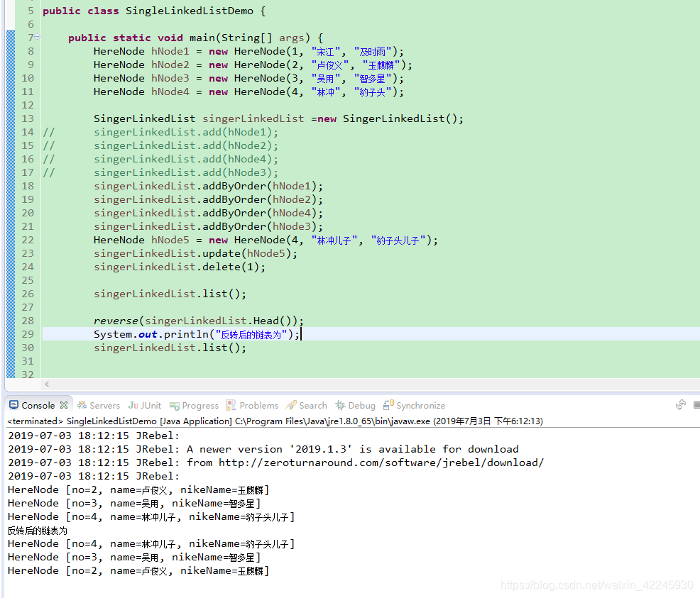Switch to the Debug tab
This screenshot has width=700, height=598.
(x=356, y=405)
